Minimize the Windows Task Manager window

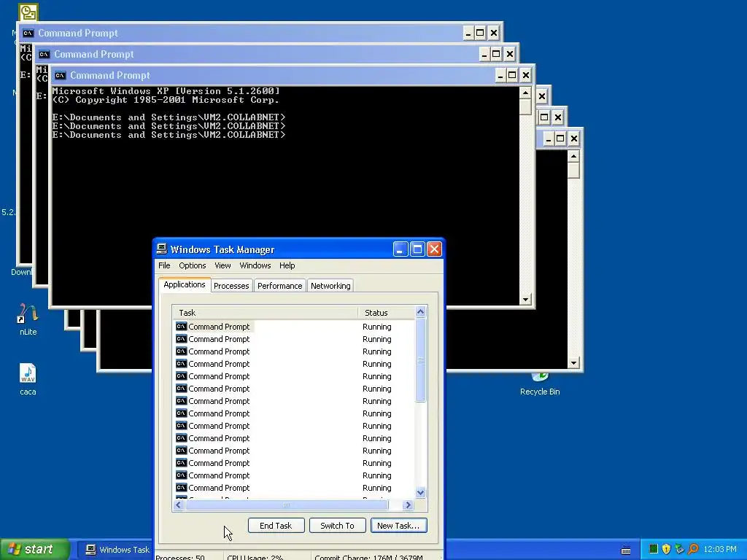pyautogui.click(x=400, y=249)
